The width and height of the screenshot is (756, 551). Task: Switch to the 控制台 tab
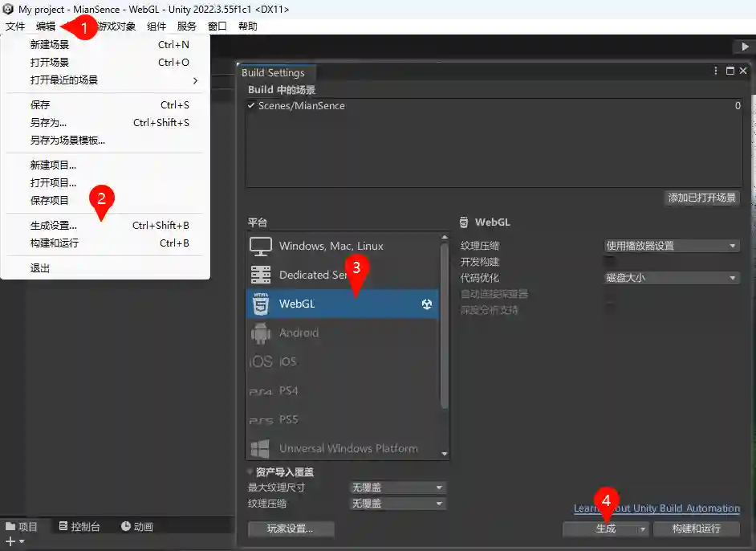tap(79, 527)
